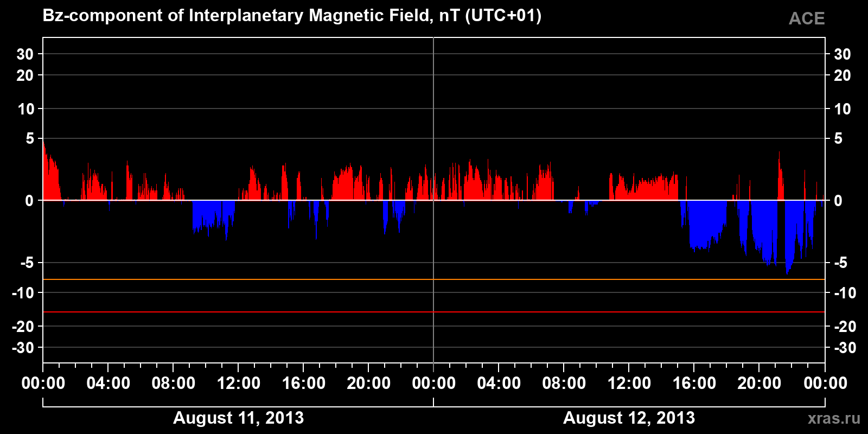Click the '30' label on the right axis
This screenshot has height=434, width=868.
click(x=842, y=54)
